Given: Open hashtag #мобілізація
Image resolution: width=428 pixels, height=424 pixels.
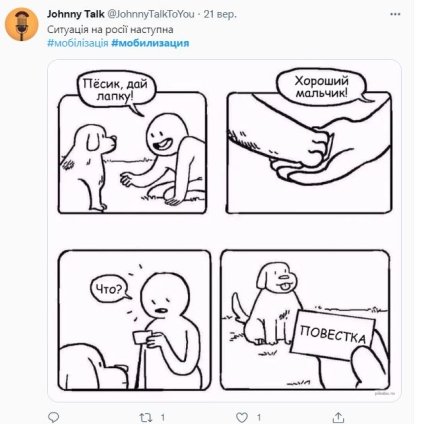Looking at the screenshot, I should click(78, 43).
